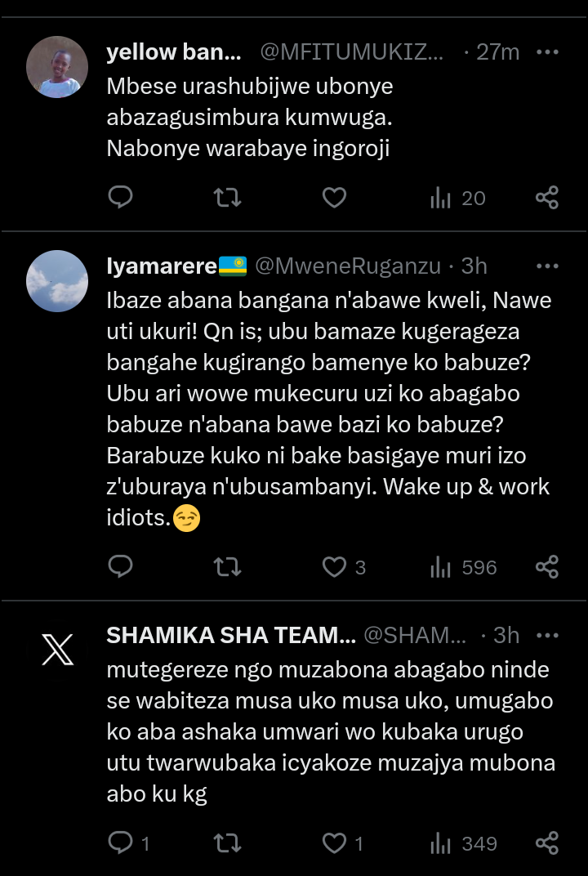
Task: Reply to yellow banana's tweet
Action: 120,197
